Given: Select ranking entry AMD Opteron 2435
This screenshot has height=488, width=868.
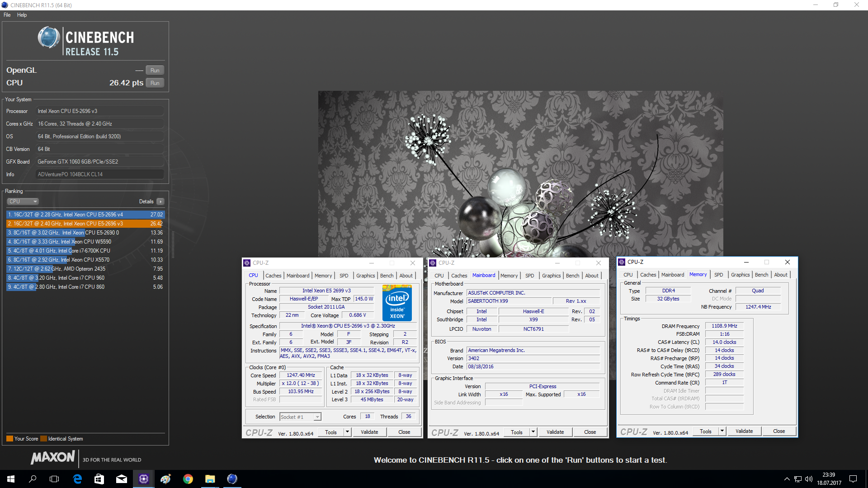Looking at the screenshot, I should click(x=85, y=269).
